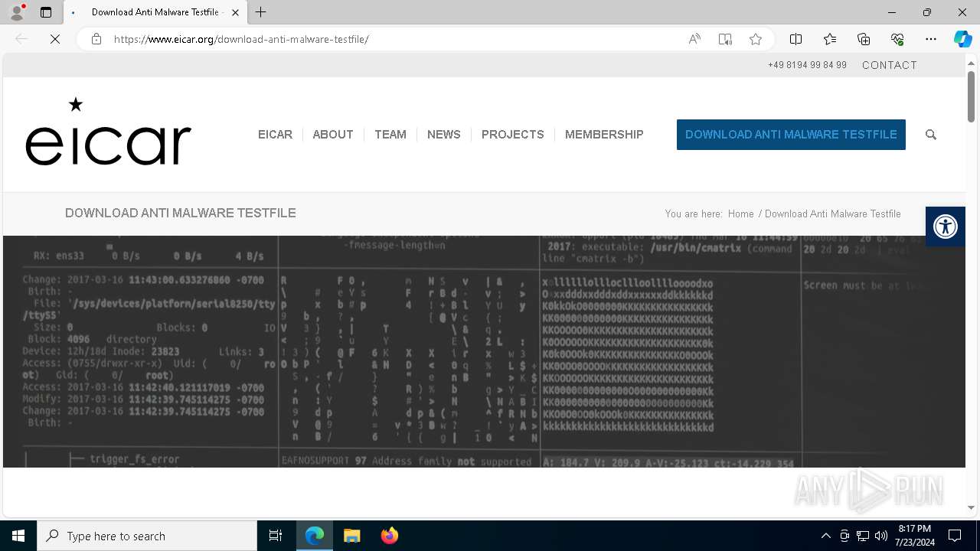Open Copilot sidebar
Viewport: 980px width, 551px height.
pos(963,39)
